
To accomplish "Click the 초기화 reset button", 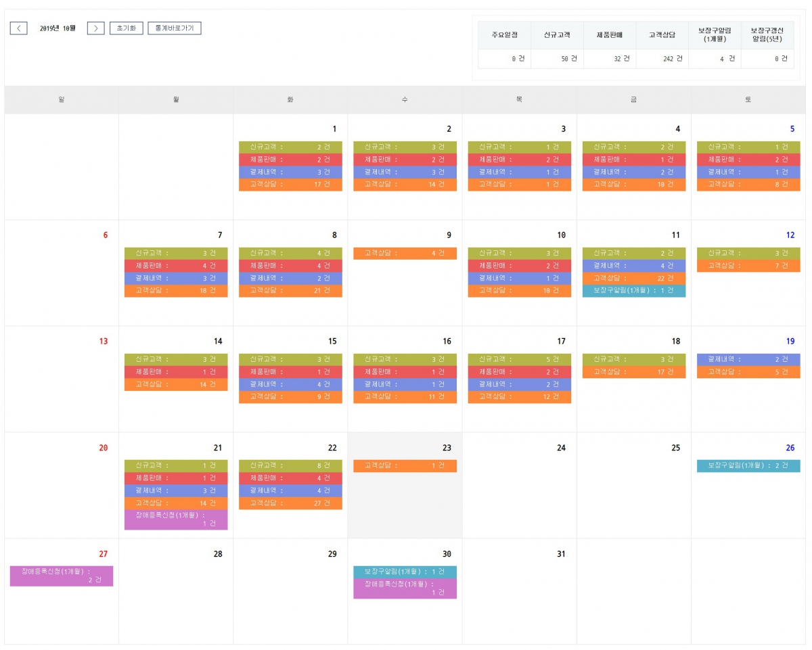I will [x=127, y=28].
